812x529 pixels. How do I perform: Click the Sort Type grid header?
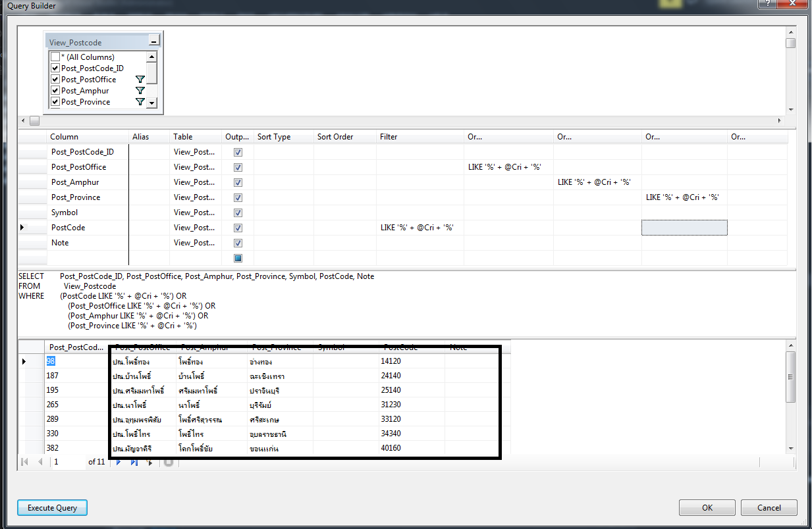[284, 137]
